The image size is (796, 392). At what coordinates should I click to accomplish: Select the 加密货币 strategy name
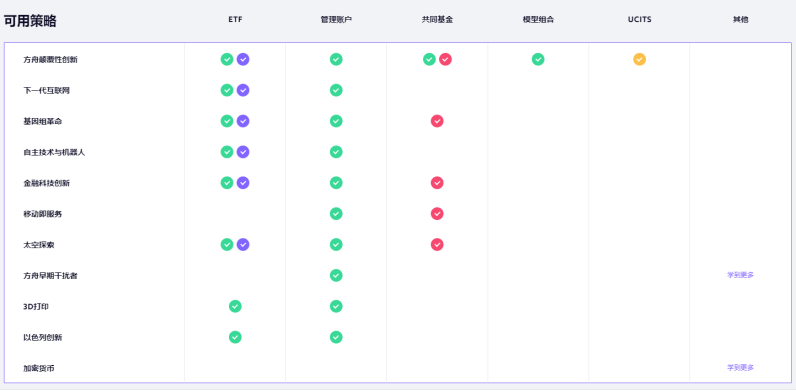39,368
